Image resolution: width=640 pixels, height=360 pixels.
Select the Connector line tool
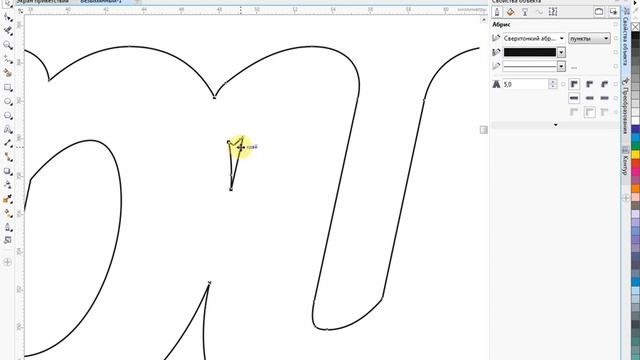click(x=8, y=157)
